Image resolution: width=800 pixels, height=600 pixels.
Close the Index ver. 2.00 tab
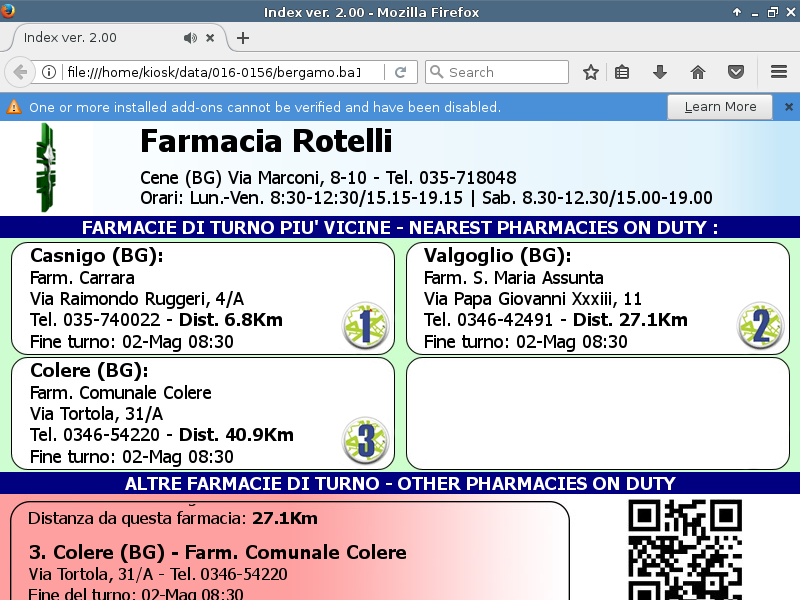(x=210, y=38)
